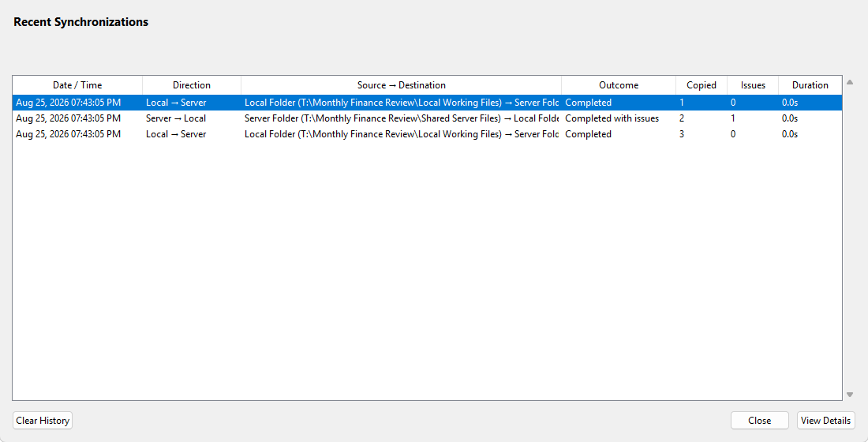Click the Server Folder source path text

click(402, 118)
